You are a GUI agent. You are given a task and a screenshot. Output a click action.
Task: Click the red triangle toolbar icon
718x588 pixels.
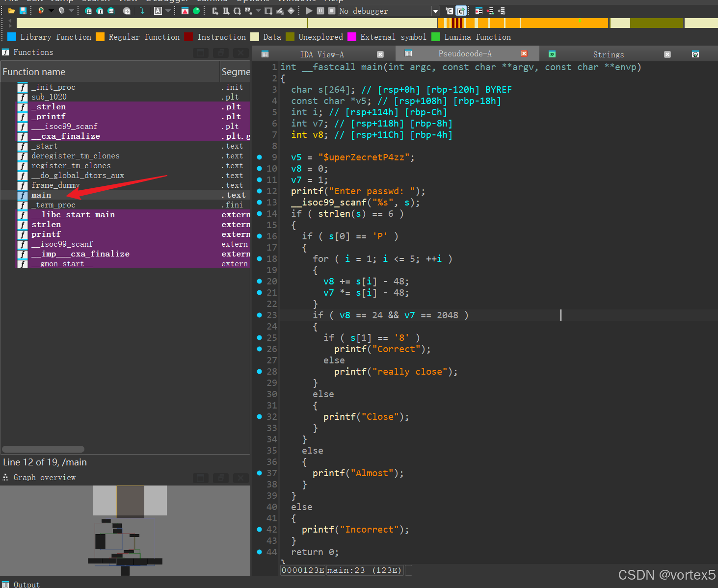tap(185, 11)
